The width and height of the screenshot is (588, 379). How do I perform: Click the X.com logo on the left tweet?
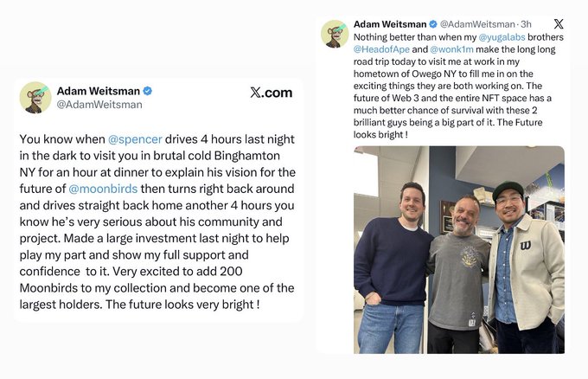pyautogui.click(x=271, y=93)
